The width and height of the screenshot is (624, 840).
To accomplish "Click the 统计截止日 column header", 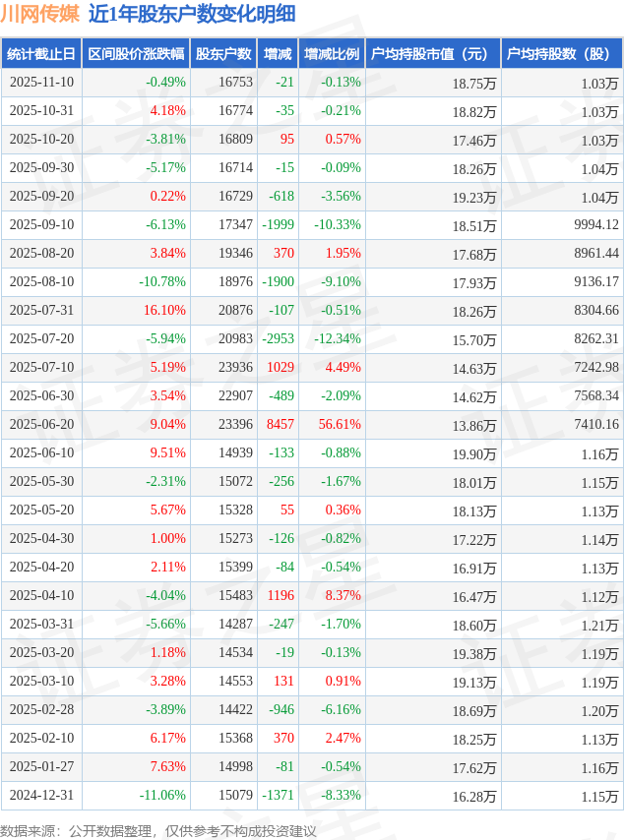I will click(x=40, y=54).
